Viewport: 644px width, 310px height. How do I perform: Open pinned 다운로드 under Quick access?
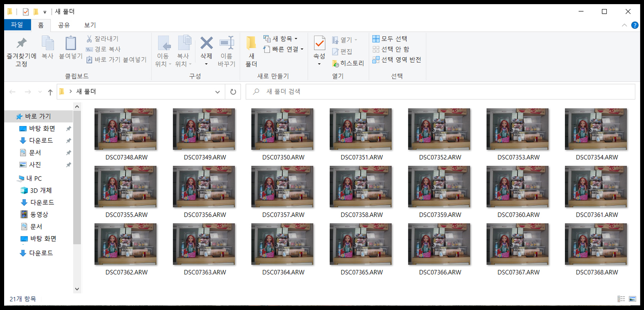(x=41, y=141)
